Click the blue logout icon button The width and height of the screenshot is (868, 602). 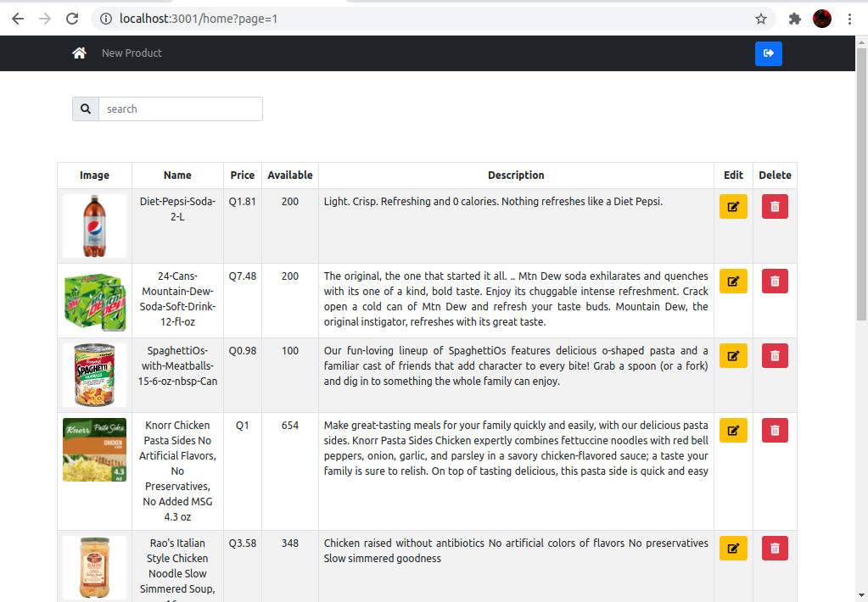pyautogui.click(x=769, y=53)
